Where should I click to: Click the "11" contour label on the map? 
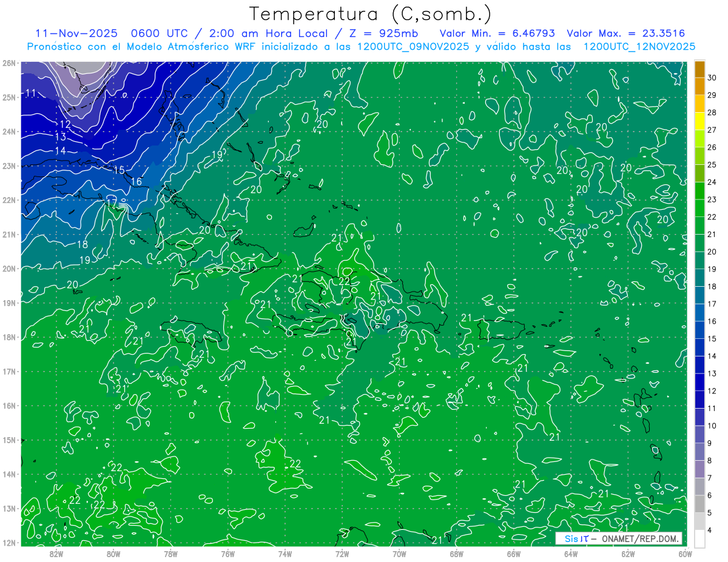click(31, 93)
